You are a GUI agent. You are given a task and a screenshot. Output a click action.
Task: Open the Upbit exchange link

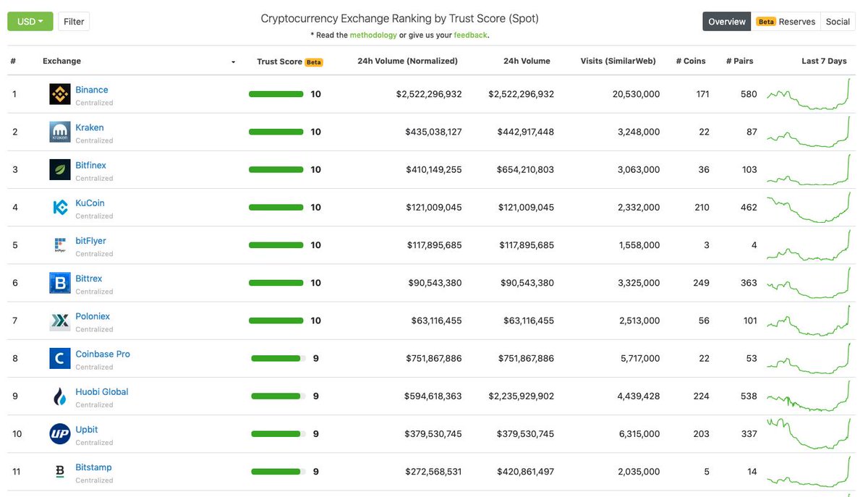pyautogui.click(x=87, y=429)
